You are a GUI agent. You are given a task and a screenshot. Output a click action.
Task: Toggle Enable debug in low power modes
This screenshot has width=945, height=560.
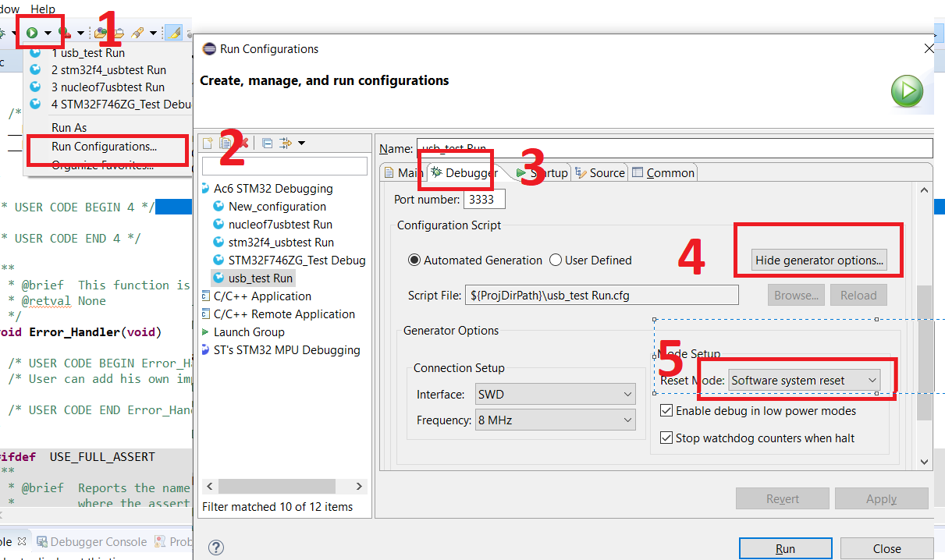point(666,411)
